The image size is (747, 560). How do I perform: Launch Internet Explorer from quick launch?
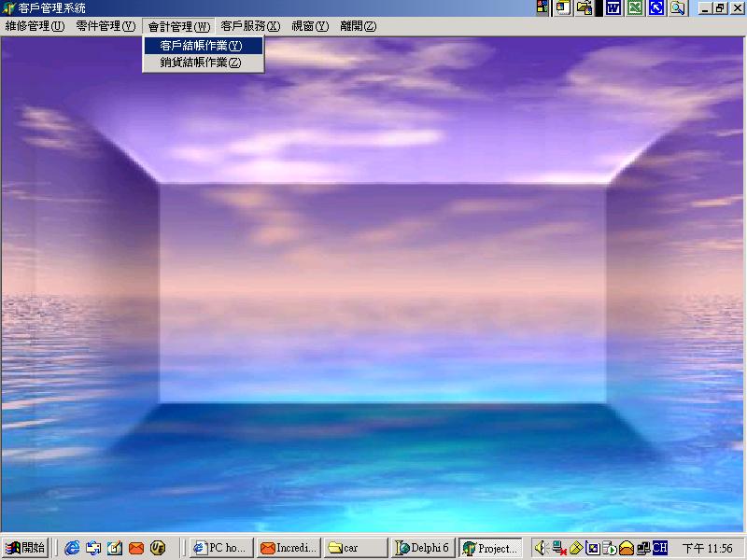(72, 548)
